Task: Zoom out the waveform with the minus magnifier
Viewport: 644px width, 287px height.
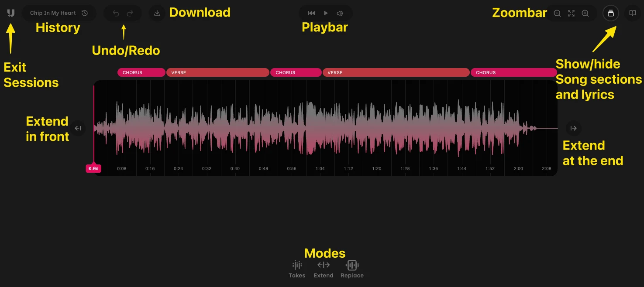Action: click(x=557, y=13)
